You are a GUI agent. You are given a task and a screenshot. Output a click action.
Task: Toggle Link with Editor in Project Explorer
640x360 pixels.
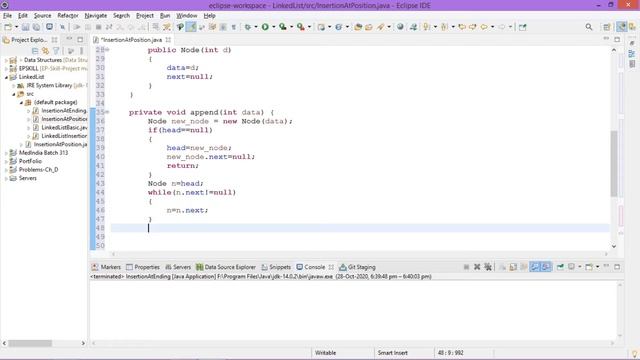click(45, 51)
